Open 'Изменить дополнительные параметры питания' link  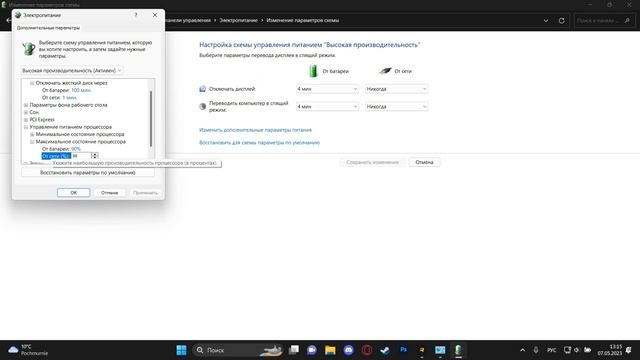pos(256,130)
